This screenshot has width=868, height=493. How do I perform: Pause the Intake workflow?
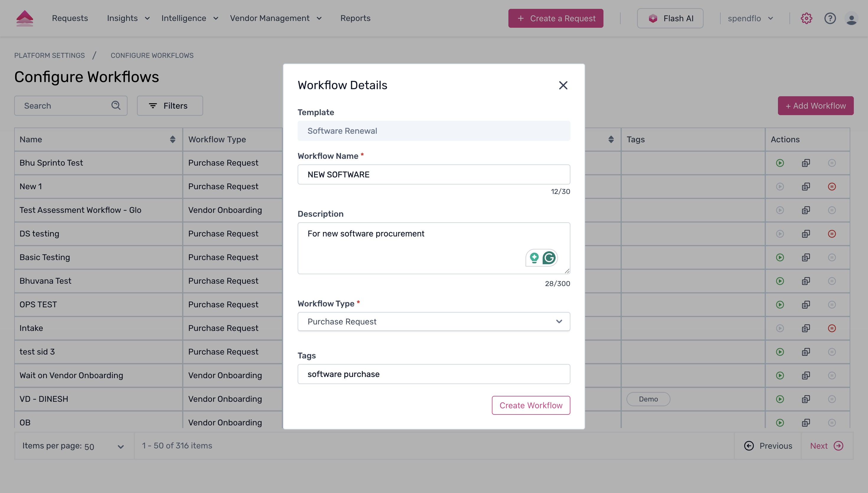(832, 328)
